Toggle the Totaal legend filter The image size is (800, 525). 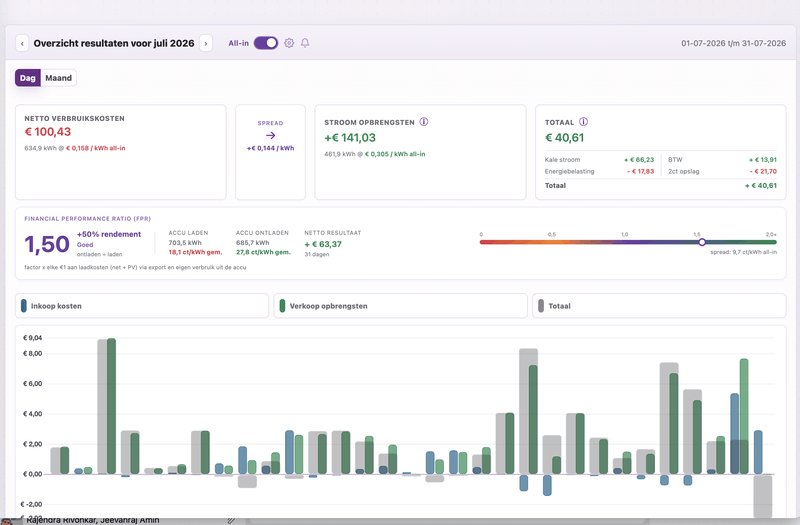[x=659, y=306]
